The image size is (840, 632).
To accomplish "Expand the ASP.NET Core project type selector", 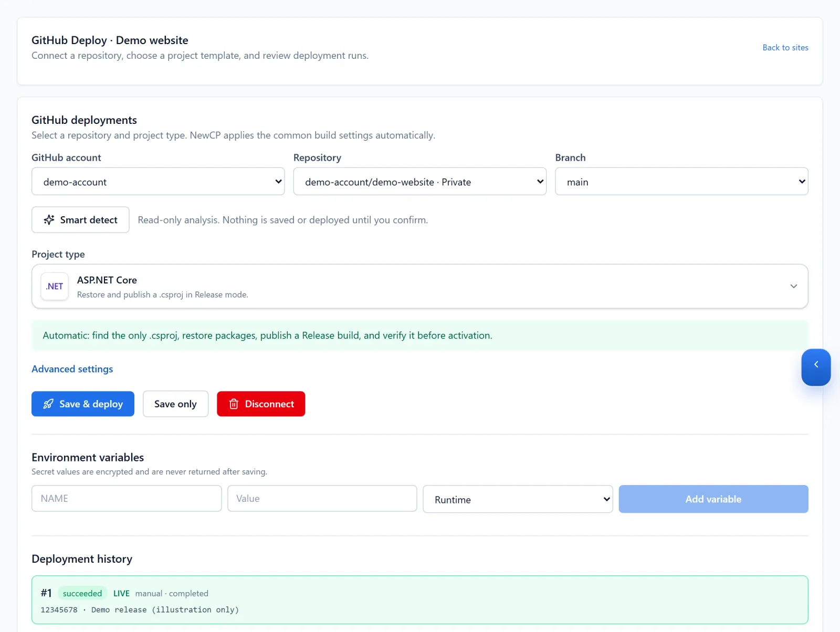I will pyautogui.click(x=420, y=286).
